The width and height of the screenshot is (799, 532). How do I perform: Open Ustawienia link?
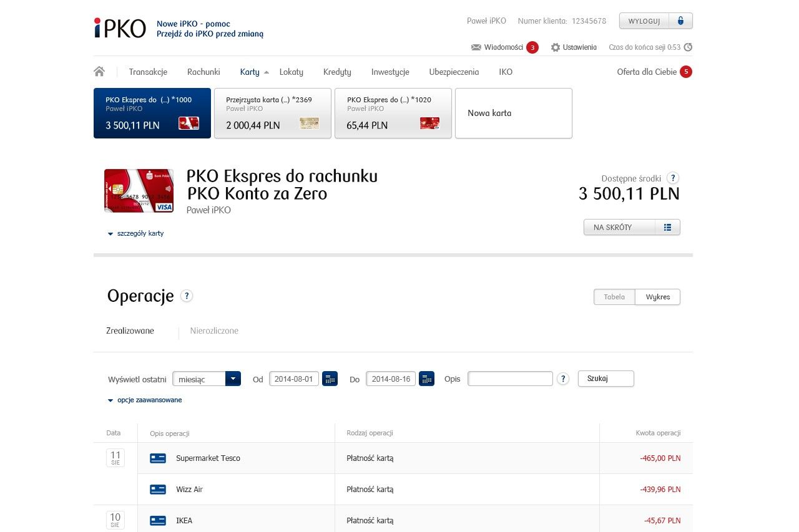579,47
